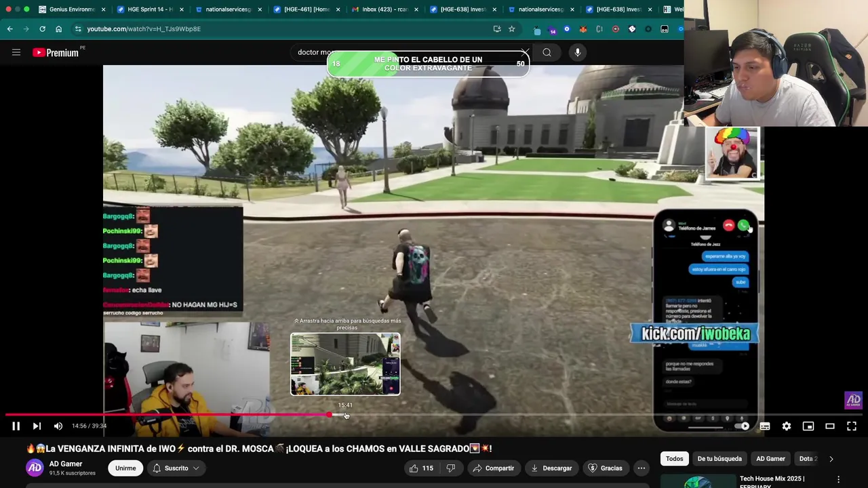
Task: Close the HGE Sprint 14 tab
Action: [x=182, y=9]
